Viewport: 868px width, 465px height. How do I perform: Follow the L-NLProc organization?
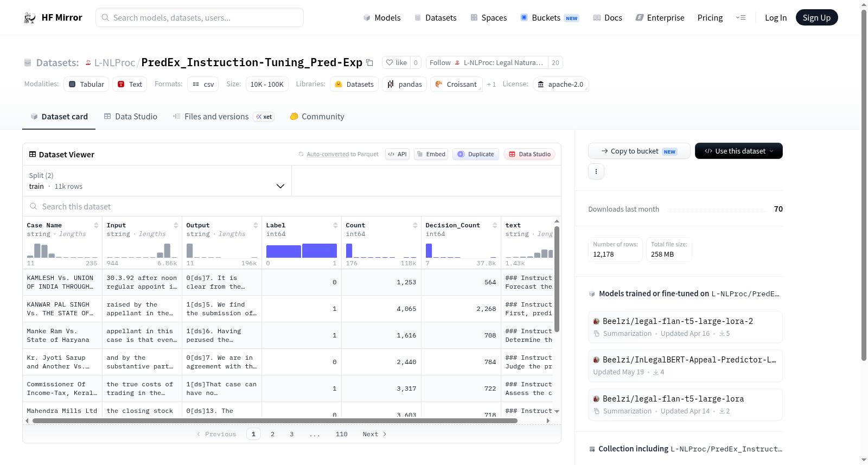487,62
